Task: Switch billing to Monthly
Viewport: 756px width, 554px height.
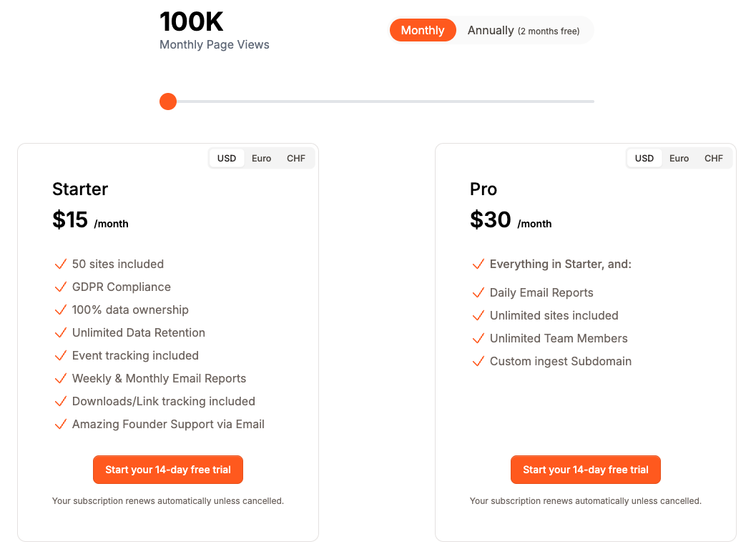Action: [423, 30]
